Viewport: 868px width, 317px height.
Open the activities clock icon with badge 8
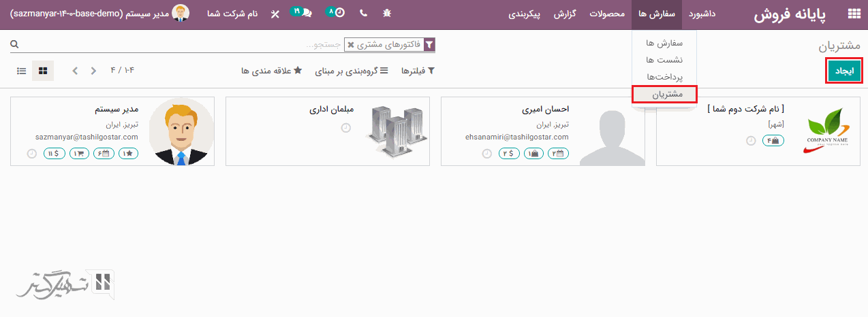point(336,13)
